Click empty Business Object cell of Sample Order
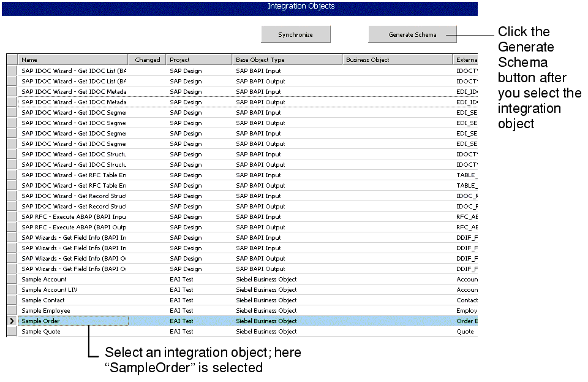This screenshot has height=382, width=588. (x=398, y=321)
